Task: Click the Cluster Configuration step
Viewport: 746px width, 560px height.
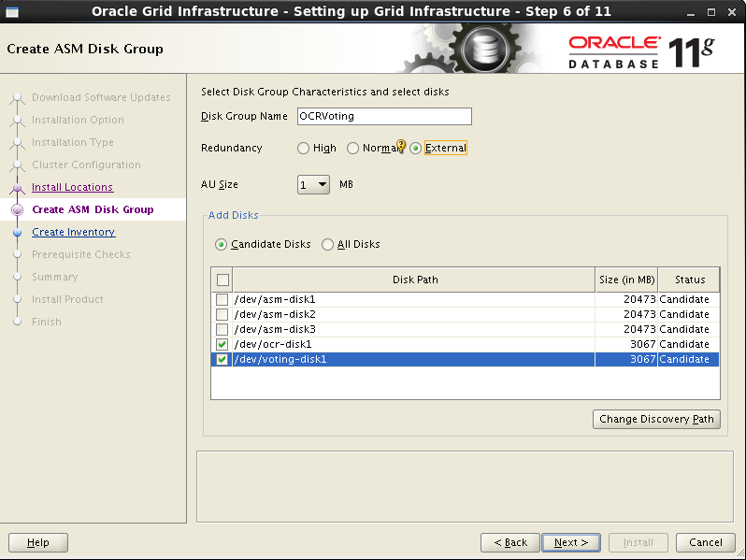Action: [86, 165]
